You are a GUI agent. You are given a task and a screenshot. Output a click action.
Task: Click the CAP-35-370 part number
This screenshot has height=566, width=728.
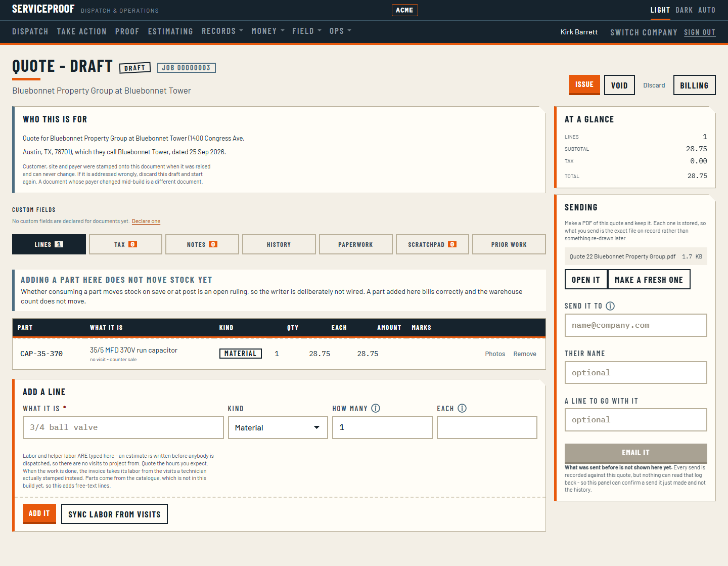pyautogui.click(x=41, y=354)
